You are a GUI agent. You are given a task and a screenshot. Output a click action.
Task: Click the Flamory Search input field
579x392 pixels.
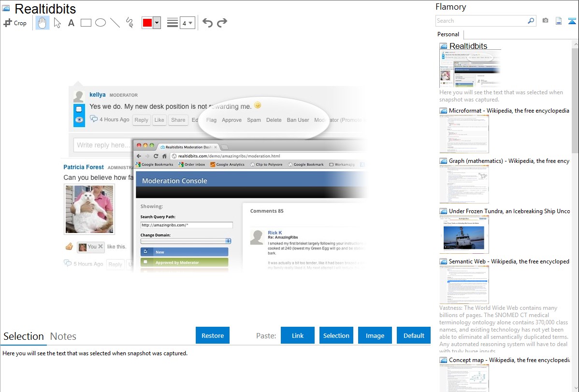(x=481, y=21)
